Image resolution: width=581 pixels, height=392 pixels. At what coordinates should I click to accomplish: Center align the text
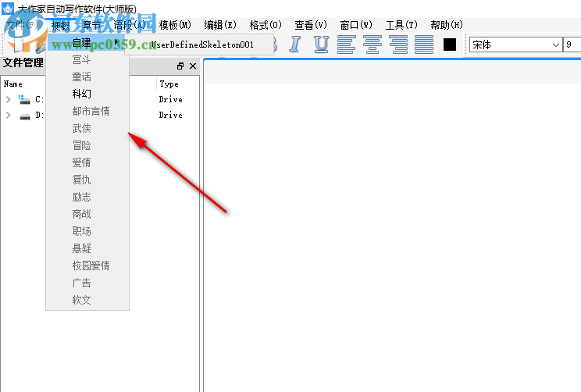coord(372,45)
